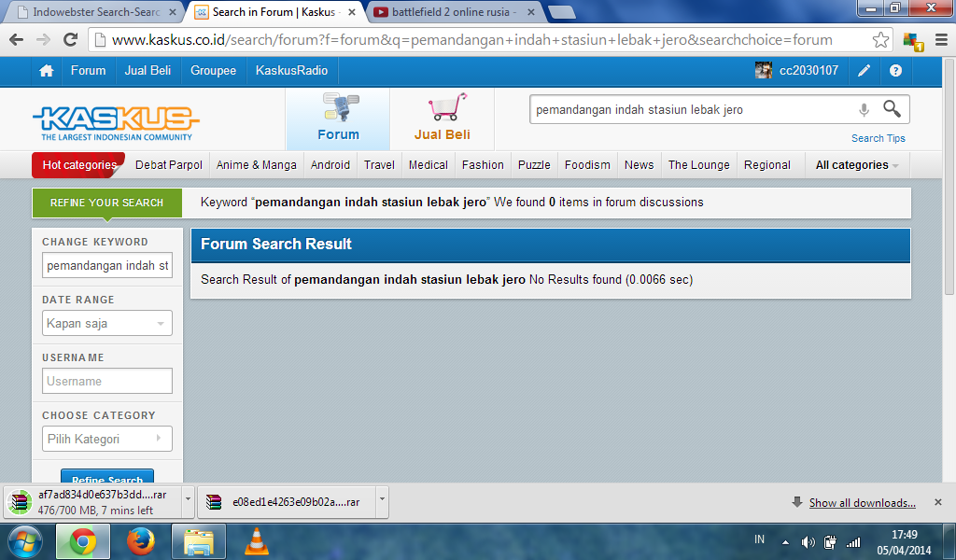Open the help question mark icon

click(895, 71)
